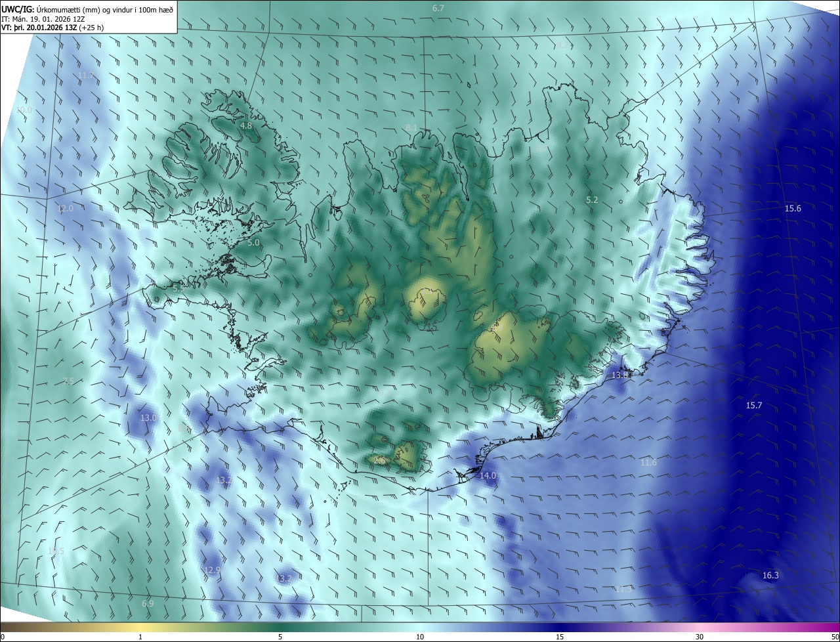840x642 pixels.
Task: Click the 14.0 value on the south coast
Action: tap(488, 476)
